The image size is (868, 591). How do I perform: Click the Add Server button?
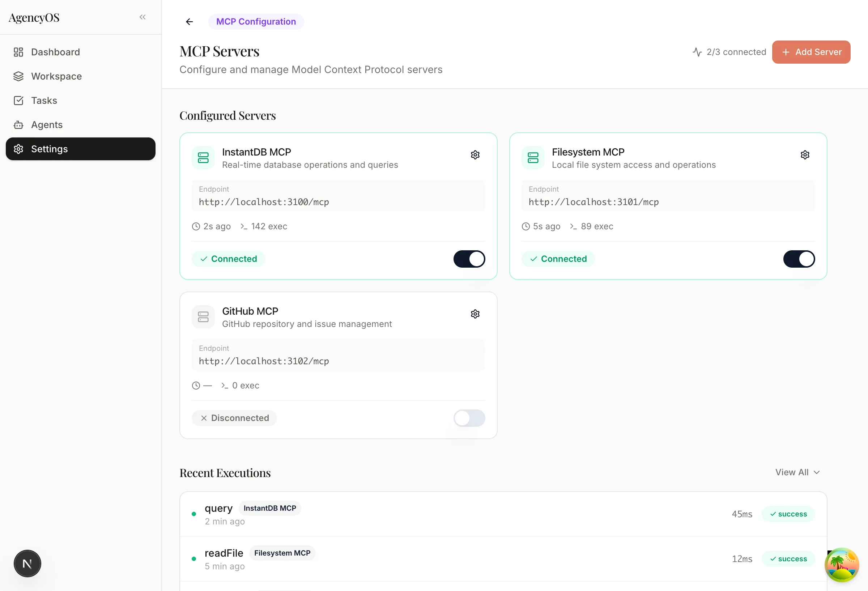point(811,52)
